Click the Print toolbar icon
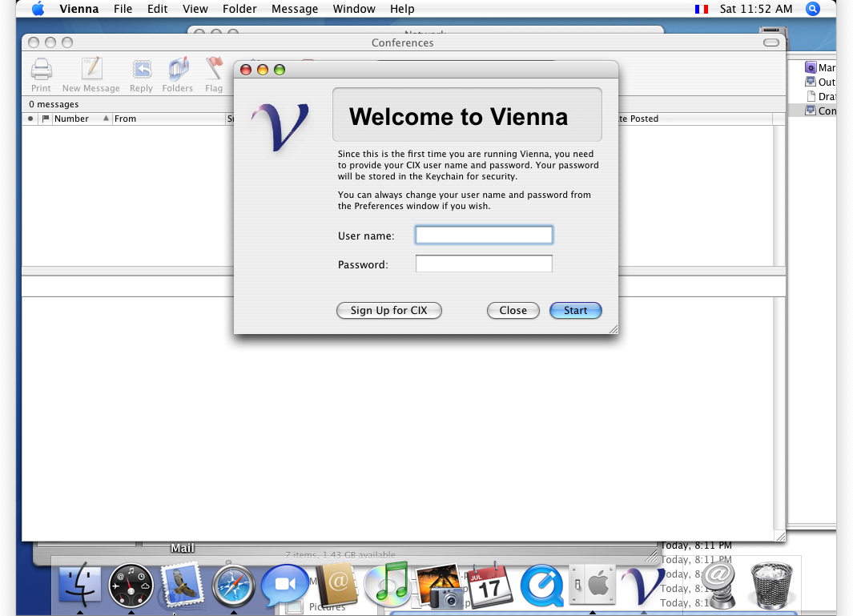This screenshot has height=616, width=853. tap(41, 70)
